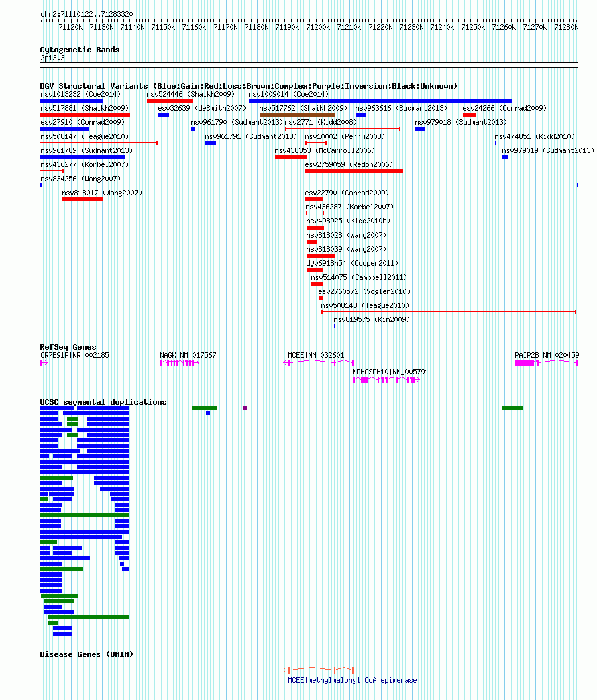Open the MCEE|NM_032601 RefSeq gene label
Viewport: 597px width, 700px height.
point(316,355)
